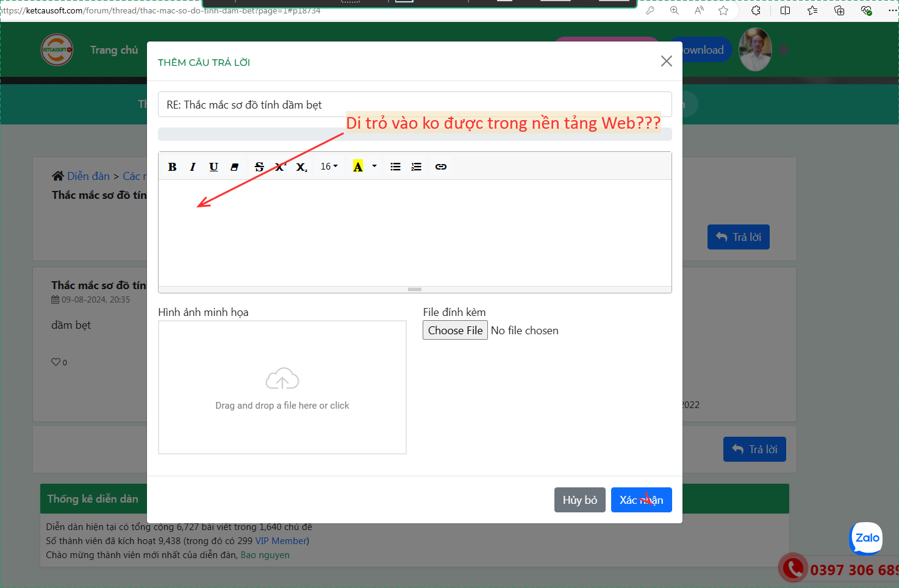Image resolution: width=899 pixels, height=588 pixels.
Task: Click the eraser remove-formatting icon
Action: [x=234, y=167]
